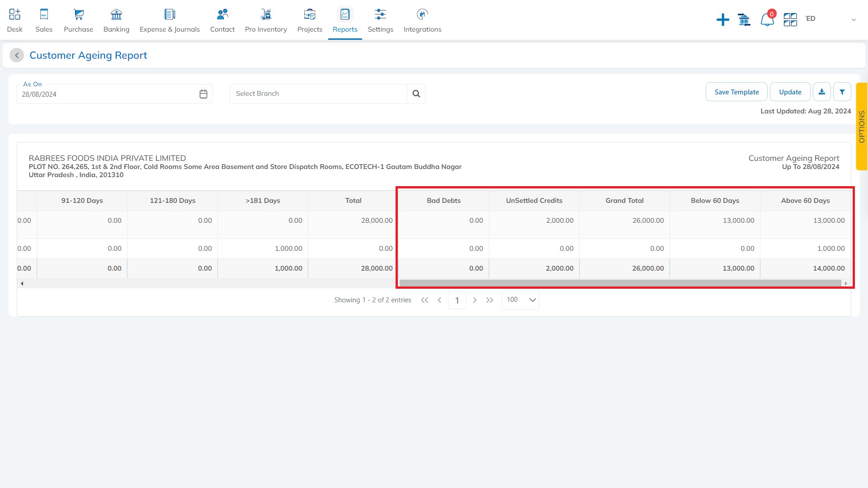The height and width of the screenshot is (488, 868).
Task: Click the bank building shortcut icon
Action: point(744,19)
